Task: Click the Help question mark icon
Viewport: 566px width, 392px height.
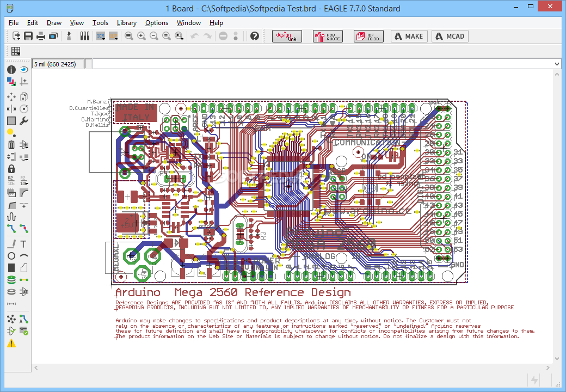Action: click(255, 36)
